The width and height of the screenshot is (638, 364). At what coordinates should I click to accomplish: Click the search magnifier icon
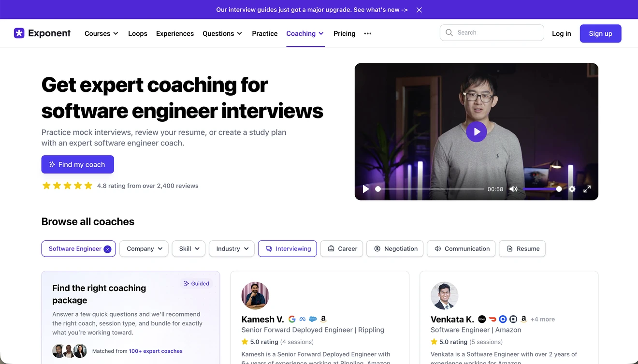pyautogui.click(x=449, y=32)
